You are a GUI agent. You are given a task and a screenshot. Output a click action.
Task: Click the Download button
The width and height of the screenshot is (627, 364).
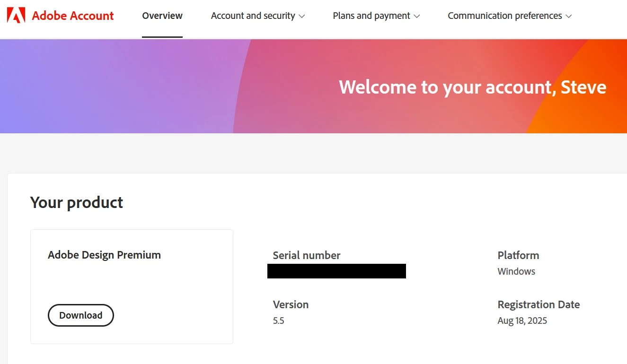[81, 315]
